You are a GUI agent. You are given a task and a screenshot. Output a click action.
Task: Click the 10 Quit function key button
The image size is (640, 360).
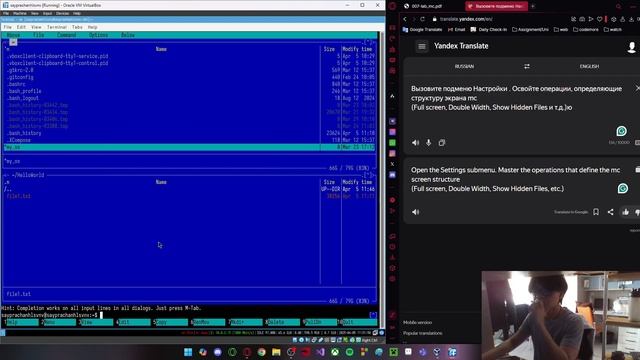(x=358, y=322)
